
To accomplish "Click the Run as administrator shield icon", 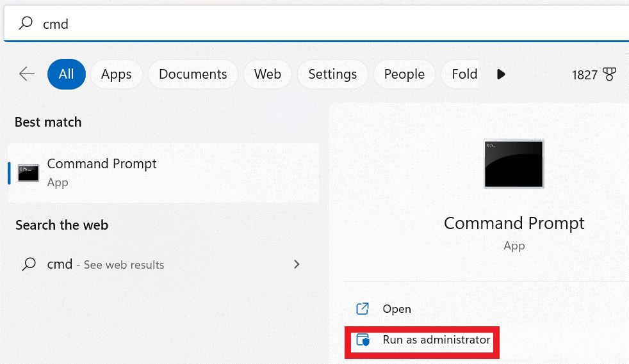I will pyautogui.click(x=363, y=340).
